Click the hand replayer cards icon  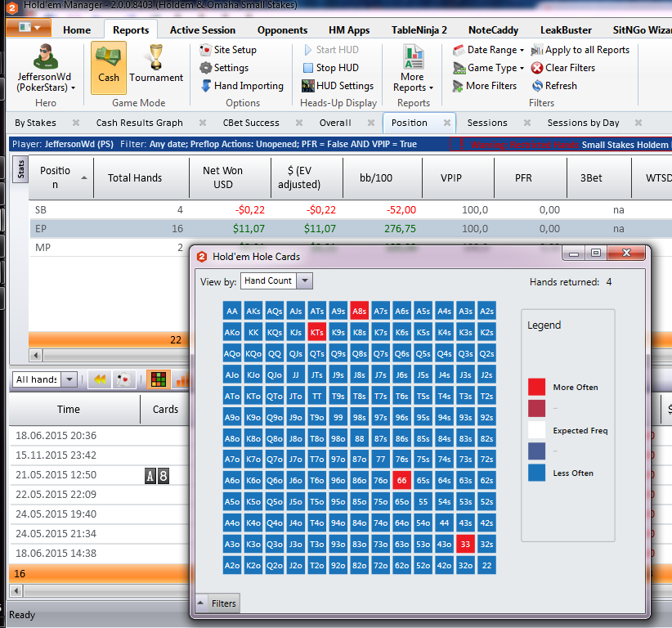[124, 379]
